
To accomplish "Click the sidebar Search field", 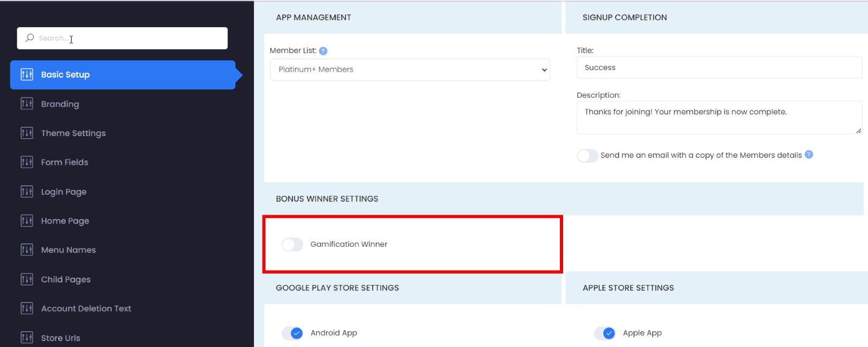I will tap(123, 38).
